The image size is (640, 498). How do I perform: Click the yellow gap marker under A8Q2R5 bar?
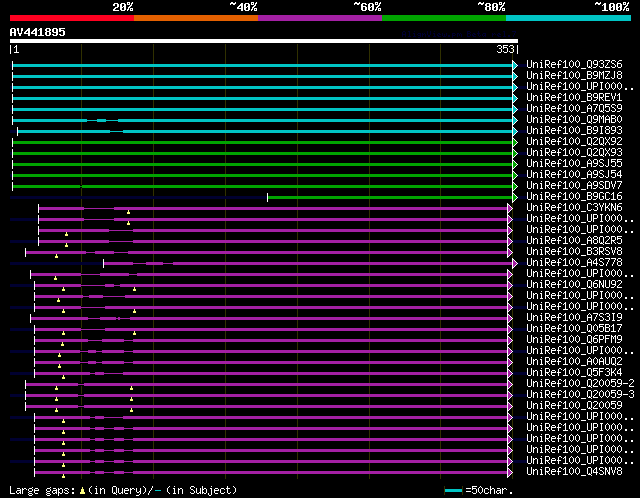tap(66, 245)
